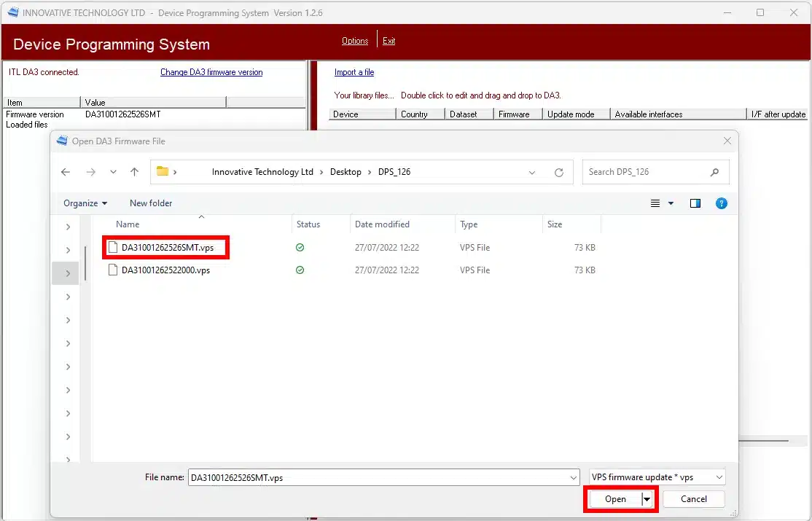812x521 pixels.
Task: Expand the Organize dropdown menu
Action: click(x=85, y=203)
